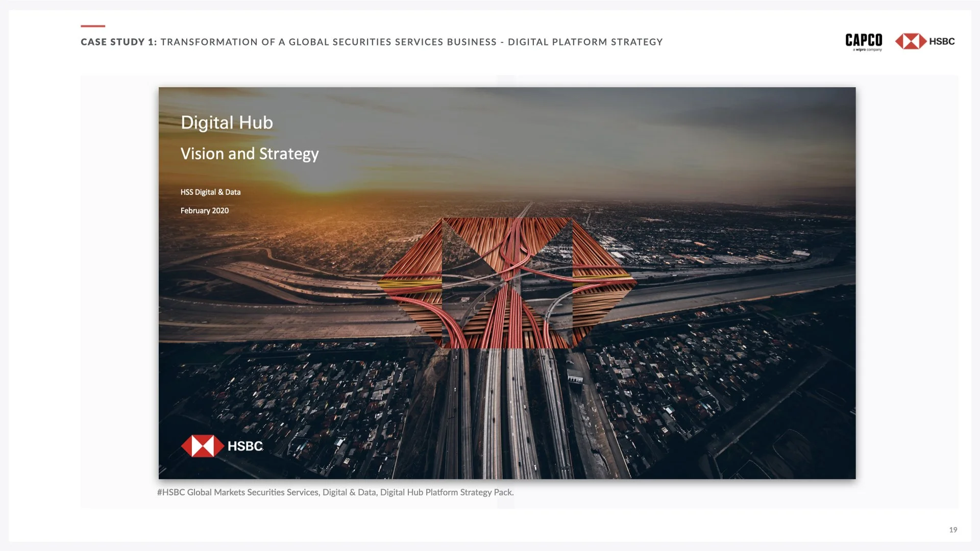Click 'DIGITAL PLATFORM STRATEGY' in the heading
This screenshot has height=551, width=980.
585,42
